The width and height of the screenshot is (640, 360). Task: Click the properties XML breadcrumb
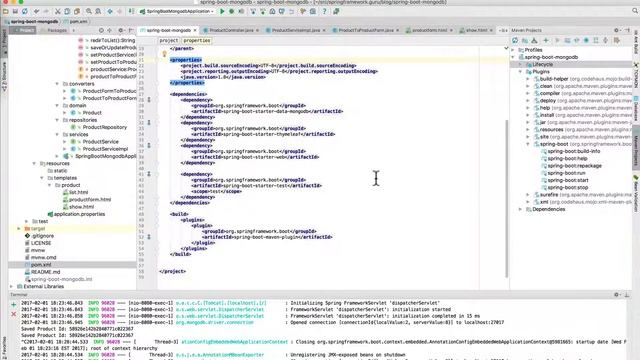pyautogui.click(x=197, y=40)
